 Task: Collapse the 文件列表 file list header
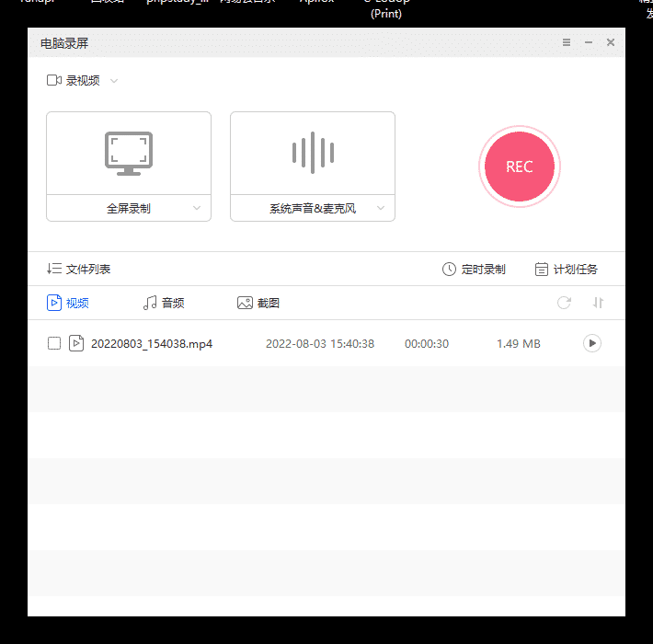78,269
